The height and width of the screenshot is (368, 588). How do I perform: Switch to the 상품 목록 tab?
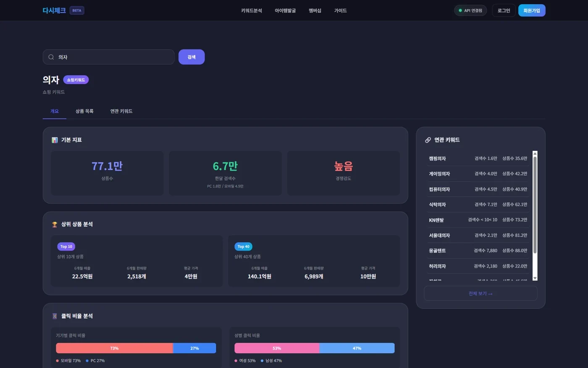click(84, 111)
